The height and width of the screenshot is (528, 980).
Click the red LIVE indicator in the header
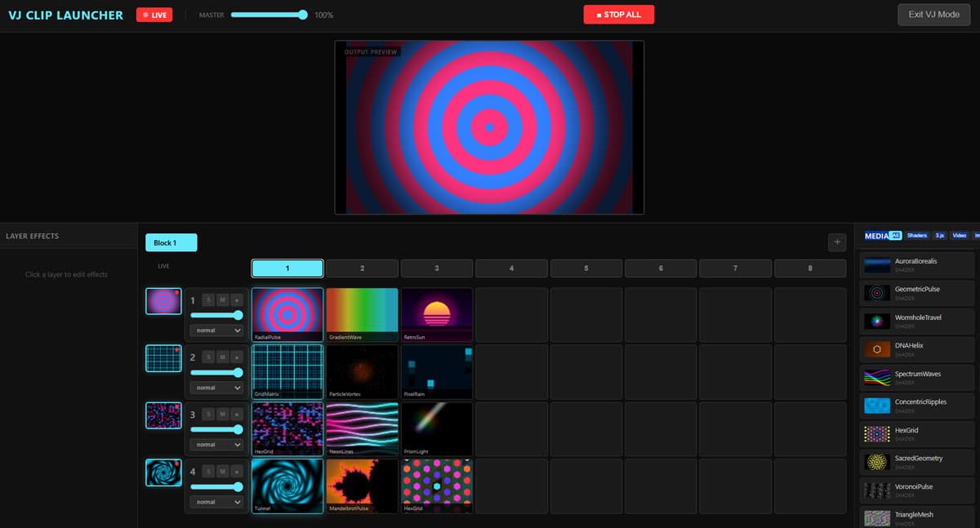click(x=154, y=14)
